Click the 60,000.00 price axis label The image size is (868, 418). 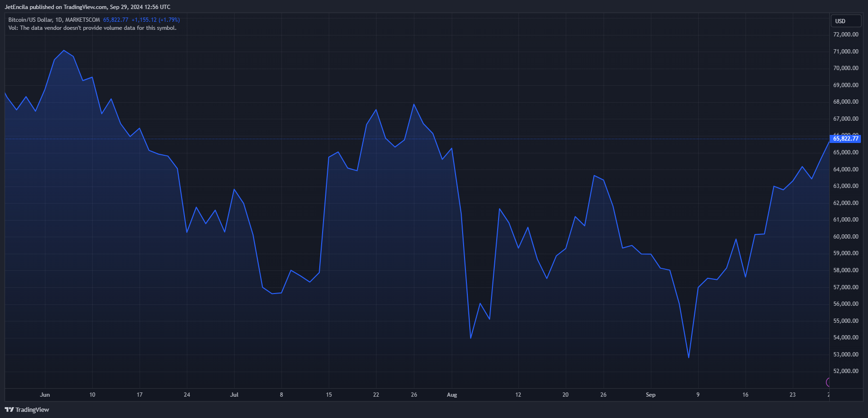[x=845, y=237]
